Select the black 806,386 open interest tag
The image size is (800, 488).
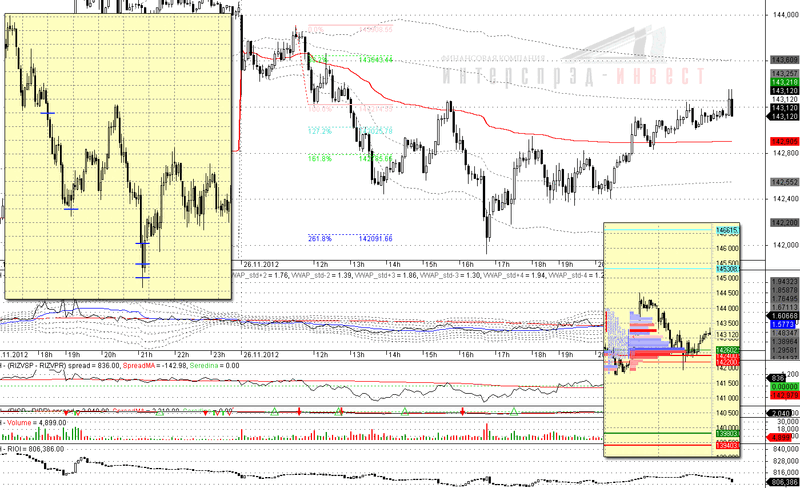pyautogui.click(x=783, y=482)
